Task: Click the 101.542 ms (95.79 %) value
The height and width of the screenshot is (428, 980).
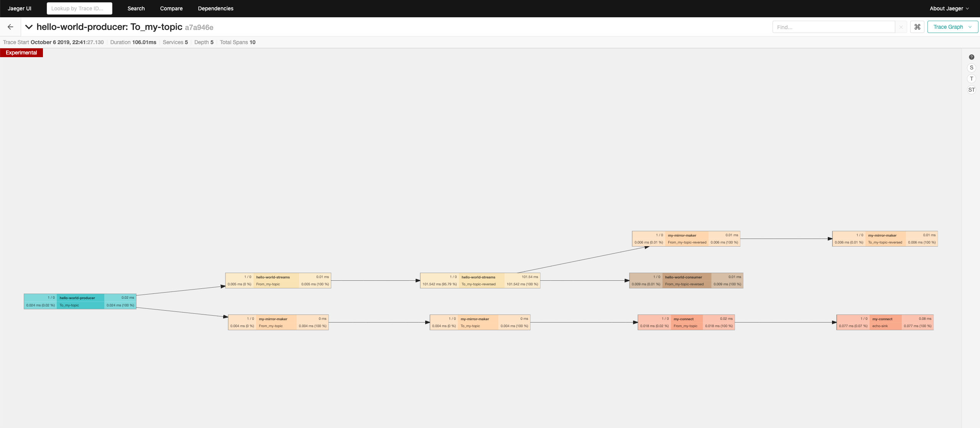Action: point(439,284)
